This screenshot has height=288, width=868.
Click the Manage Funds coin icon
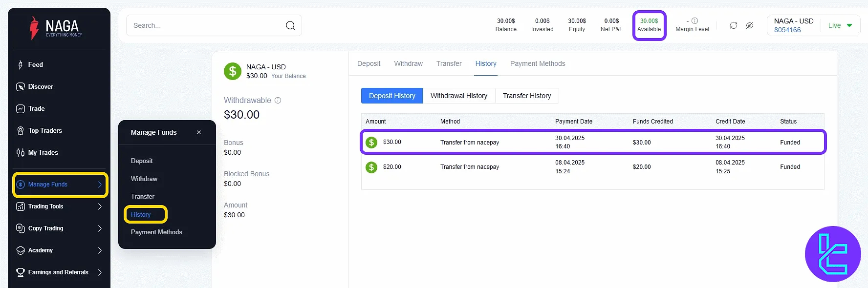[x=21, y=185]
